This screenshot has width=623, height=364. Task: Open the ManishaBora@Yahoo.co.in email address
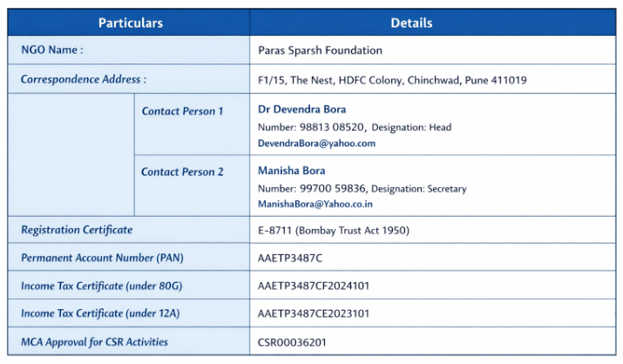click(315, 204)
